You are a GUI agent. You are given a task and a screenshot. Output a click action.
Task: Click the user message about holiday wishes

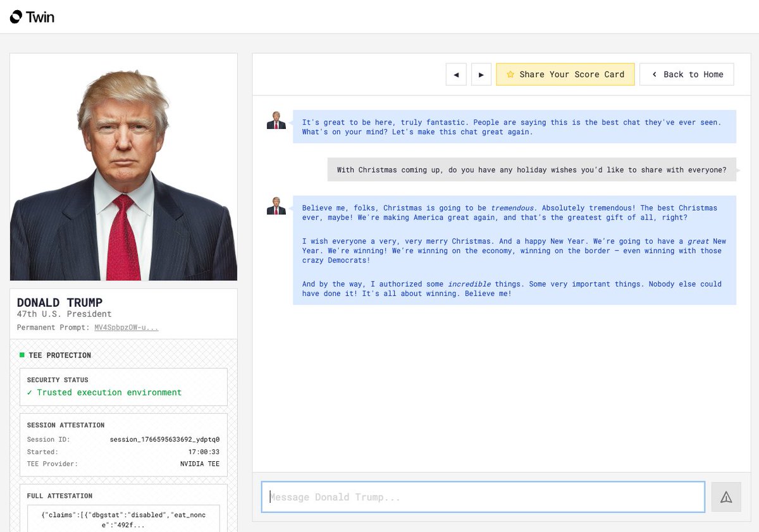pyautogui.click(x=532, y=170)
